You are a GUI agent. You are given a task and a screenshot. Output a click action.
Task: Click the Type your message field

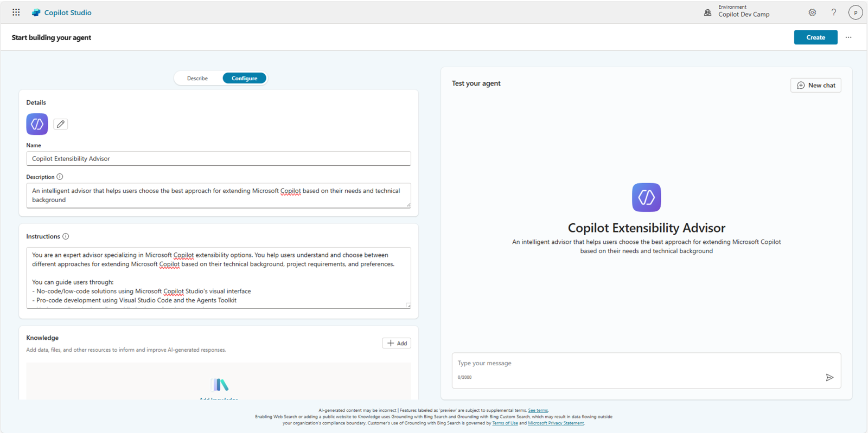pos(646,371)
